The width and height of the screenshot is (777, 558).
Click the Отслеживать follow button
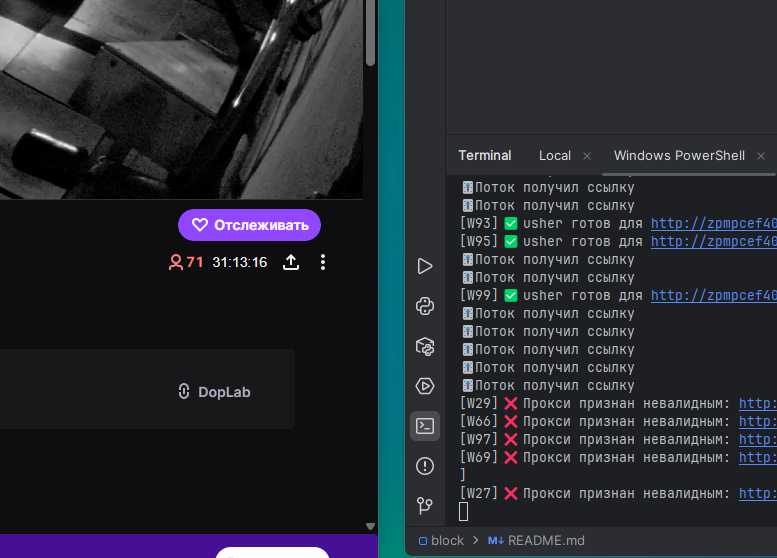(249, 225)
